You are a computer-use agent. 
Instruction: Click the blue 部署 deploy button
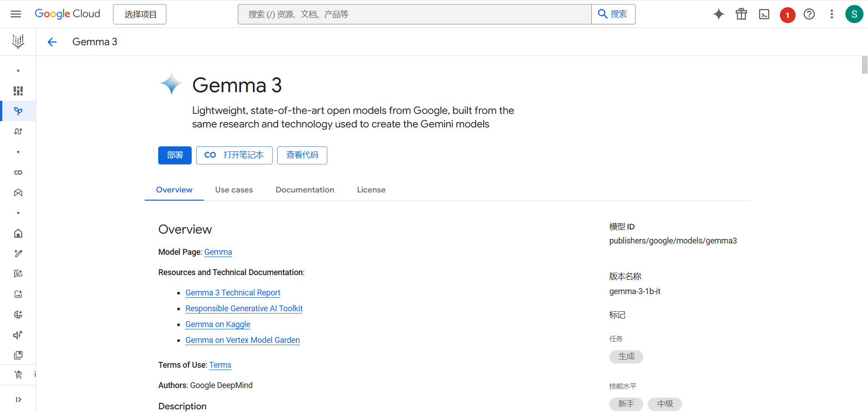(x=175, y=155)
